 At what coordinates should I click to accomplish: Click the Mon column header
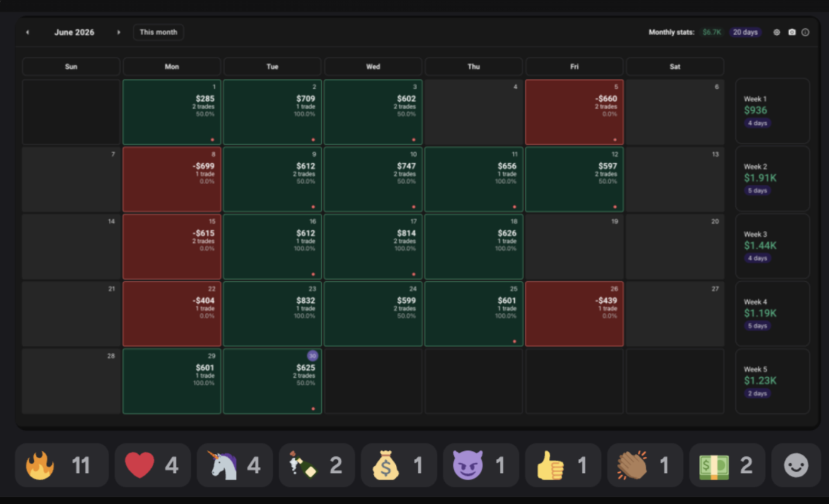coord(172,67)
